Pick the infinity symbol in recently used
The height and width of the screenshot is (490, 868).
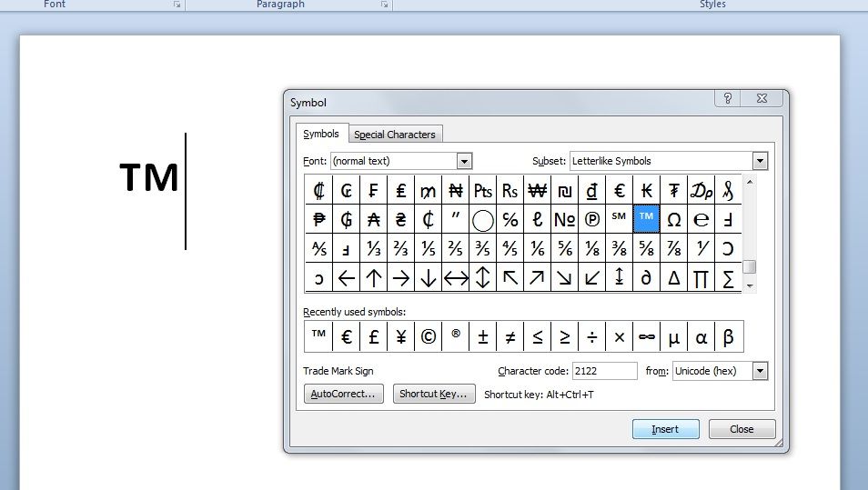(x=647, y=336)
